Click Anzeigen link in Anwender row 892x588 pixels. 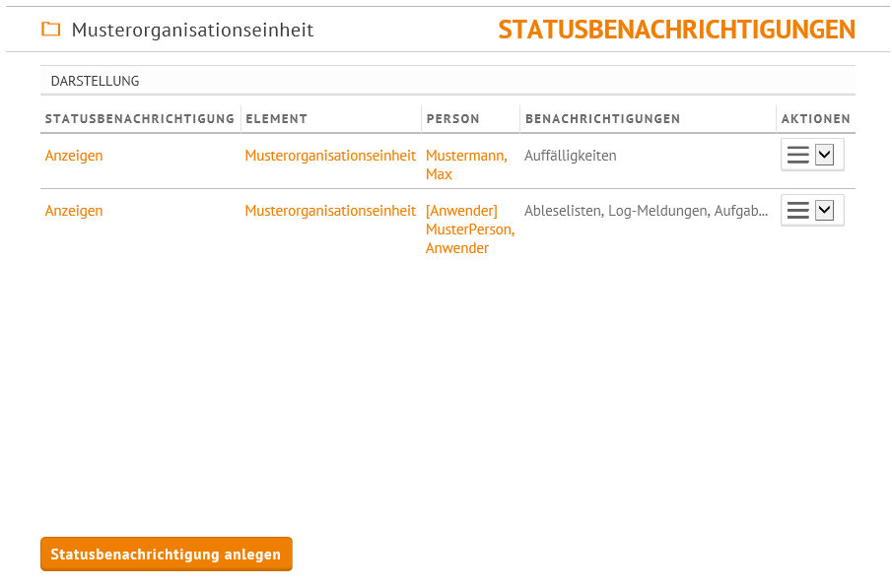(74, 211)
